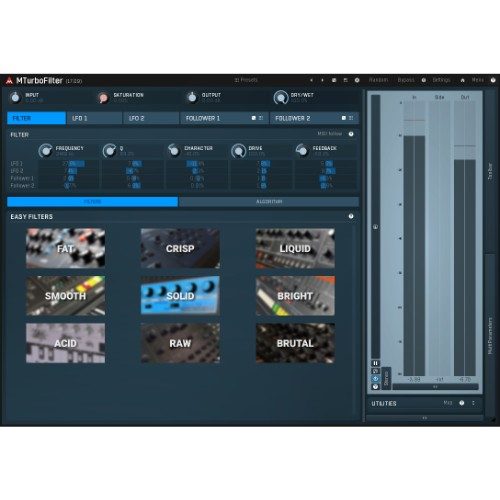Toggle the Follower 1 enable checkbox
The height and width of the screenshot is (500, 500).
coord(254,118)
